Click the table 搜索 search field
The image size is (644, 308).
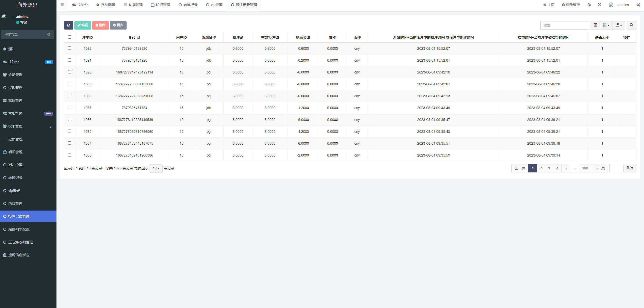(564, 25)
